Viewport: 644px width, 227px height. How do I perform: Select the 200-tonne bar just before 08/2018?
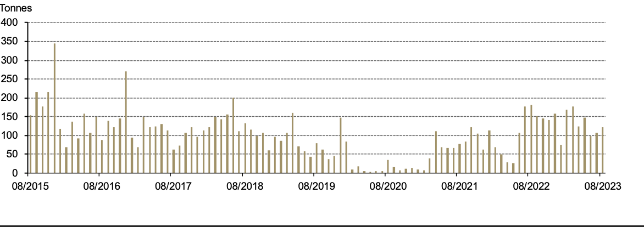[233, 136]
